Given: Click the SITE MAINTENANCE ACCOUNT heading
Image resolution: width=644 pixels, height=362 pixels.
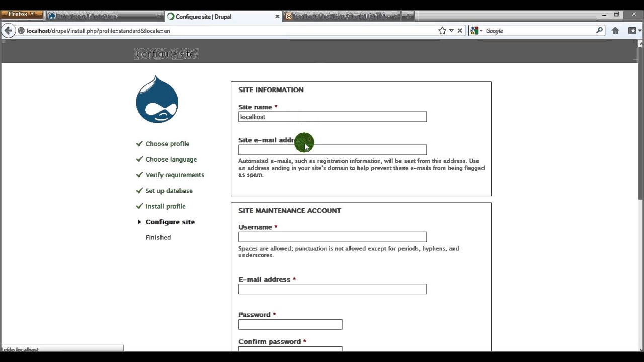Looking at the screenshot, I should (x=290, y=211).
